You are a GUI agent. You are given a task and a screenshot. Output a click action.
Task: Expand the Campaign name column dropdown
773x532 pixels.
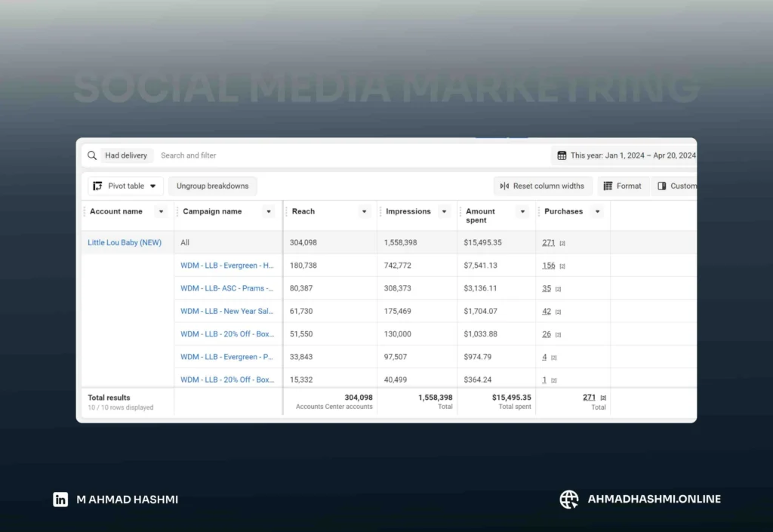coord(268,212)
